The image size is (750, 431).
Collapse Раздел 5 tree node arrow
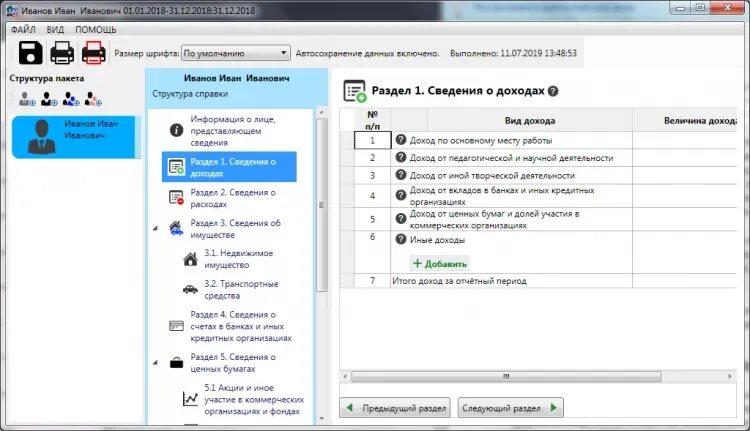click(155, 363)
